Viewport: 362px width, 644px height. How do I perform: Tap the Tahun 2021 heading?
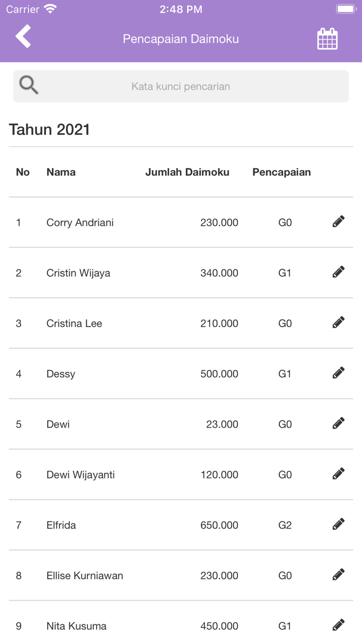(x=50, y=129)
